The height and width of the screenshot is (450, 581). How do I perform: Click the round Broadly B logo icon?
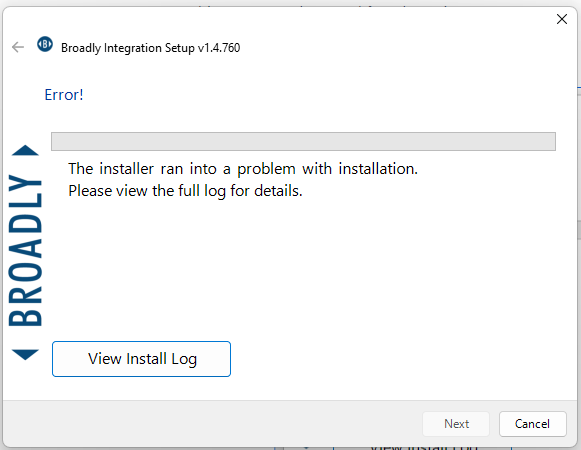pos(45,44)
